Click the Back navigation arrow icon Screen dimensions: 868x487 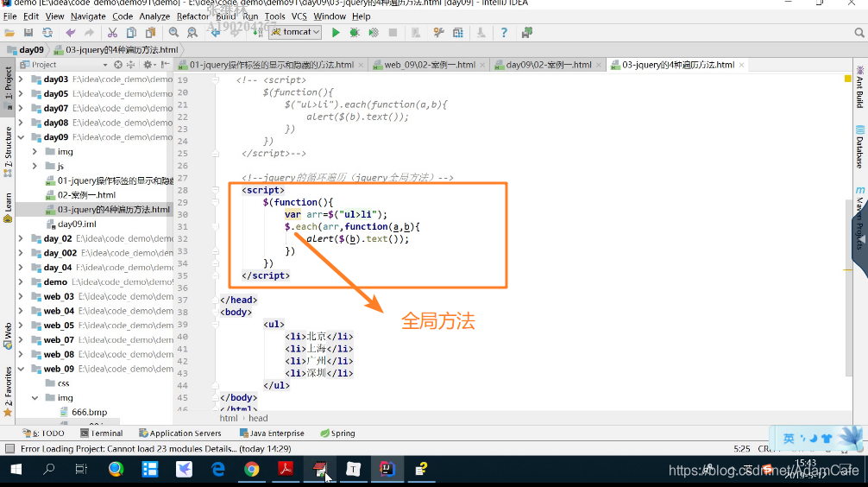[x=216, y=33]
